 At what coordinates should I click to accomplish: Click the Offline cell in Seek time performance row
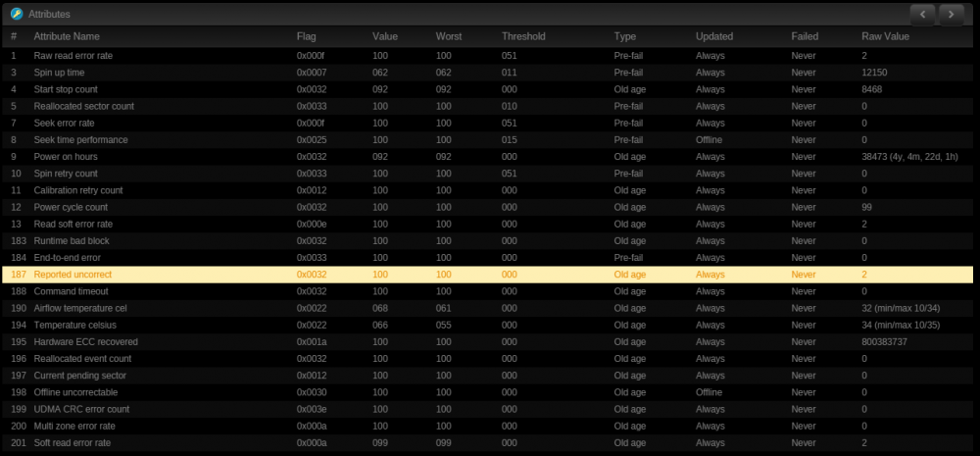(x=709, y=140)
